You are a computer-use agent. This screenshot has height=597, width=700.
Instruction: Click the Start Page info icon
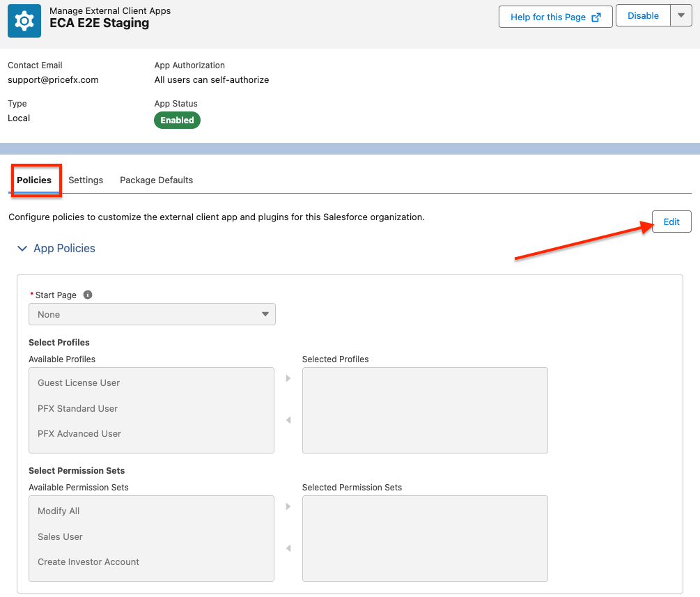(88, 295)
